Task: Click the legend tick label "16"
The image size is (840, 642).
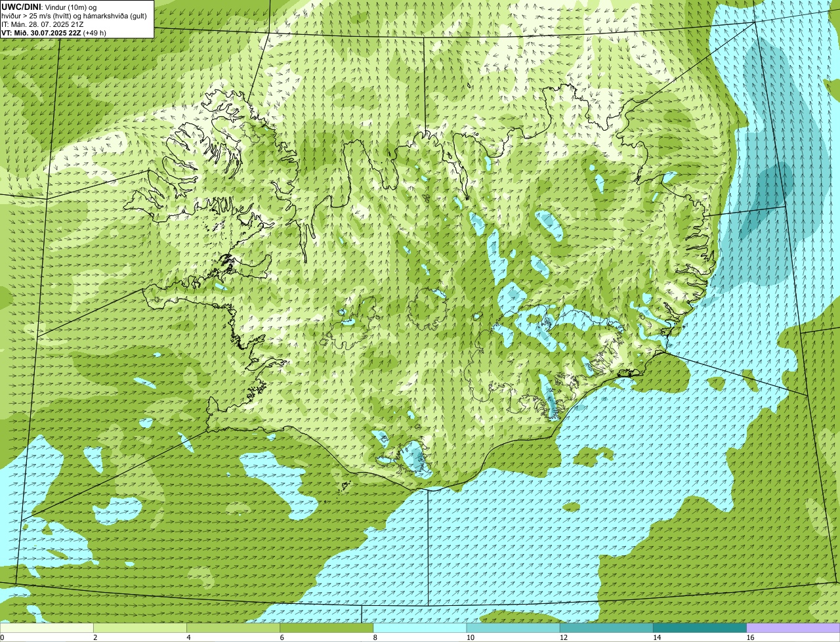Action: (x=750, y=637)
